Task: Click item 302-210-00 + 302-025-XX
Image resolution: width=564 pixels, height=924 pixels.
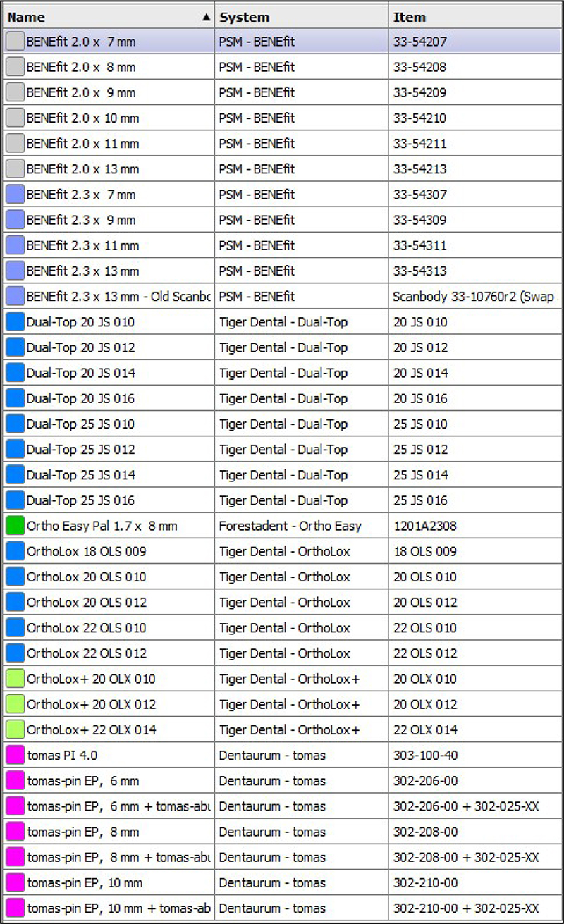Action: (466, 908)
